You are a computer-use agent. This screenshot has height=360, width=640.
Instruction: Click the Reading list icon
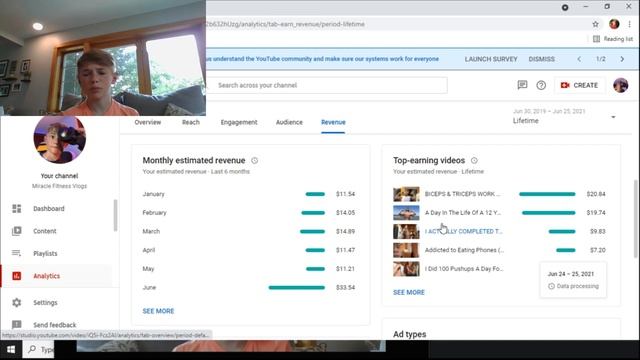tap(596, 39)
